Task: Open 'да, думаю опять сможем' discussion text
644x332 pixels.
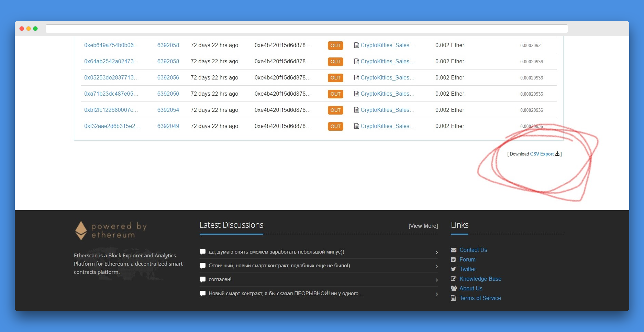Action: (x=276, y=252)
